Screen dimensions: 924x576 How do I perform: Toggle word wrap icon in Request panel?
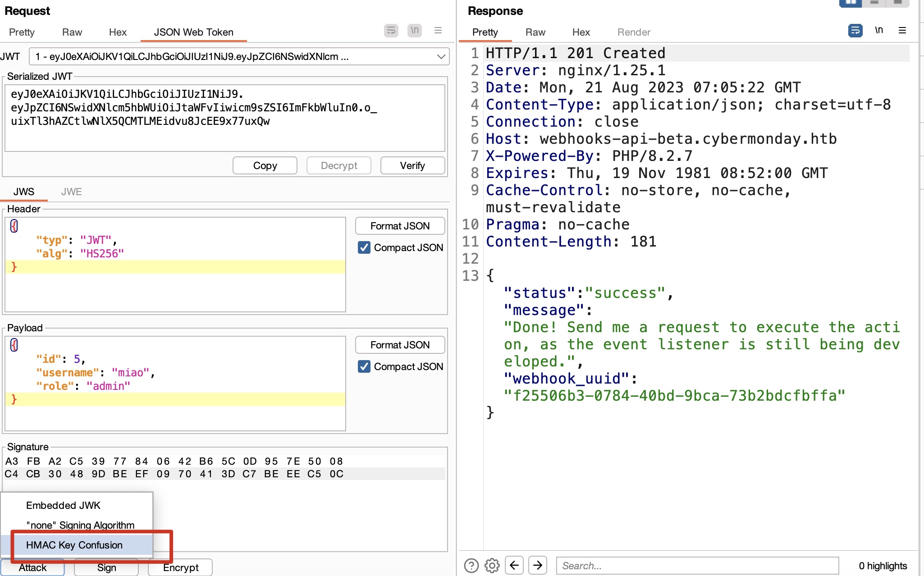tap(391, 31)
